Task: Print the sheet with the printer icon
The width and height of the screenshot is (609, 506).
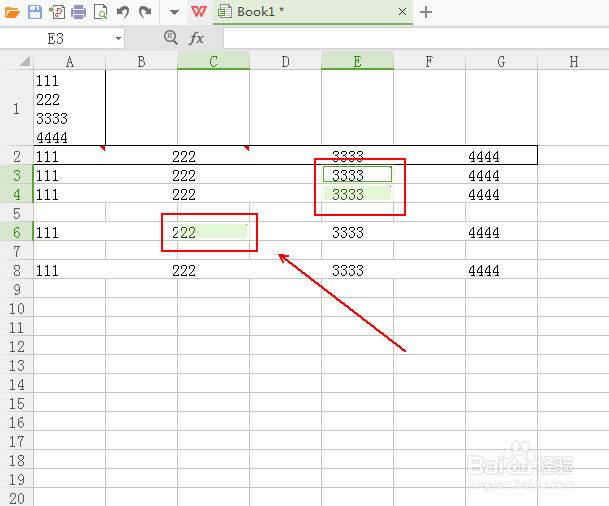Action: point(78,12)
